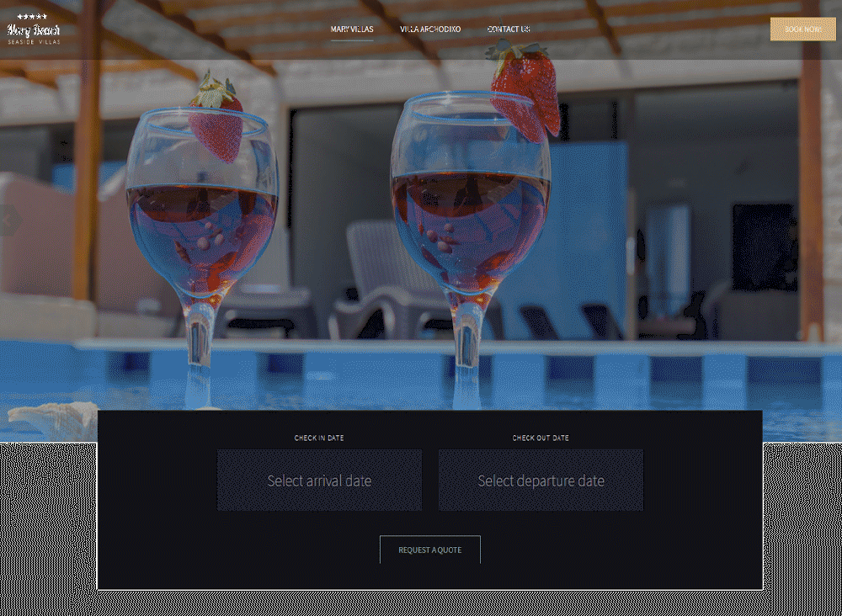This screenshot has width=842, height=616.
Task: Open the Contact Us page
Action: [x=509, y=29]
